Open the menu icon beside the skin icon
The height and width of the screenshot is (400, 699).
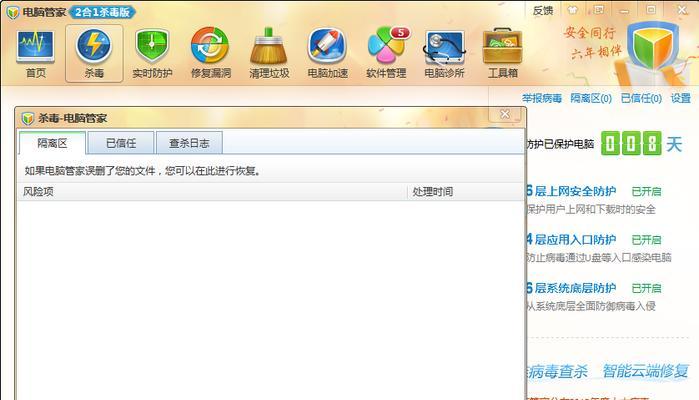(599, 9)
